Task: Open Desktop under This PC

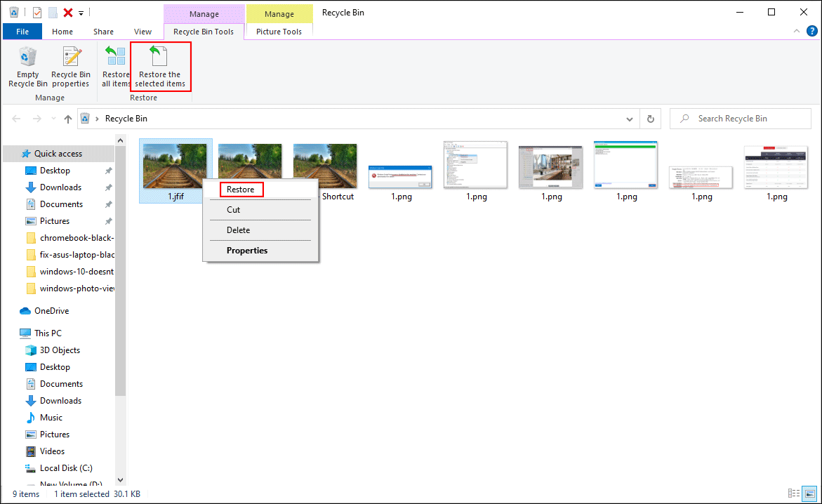Action: click(55, 366)
